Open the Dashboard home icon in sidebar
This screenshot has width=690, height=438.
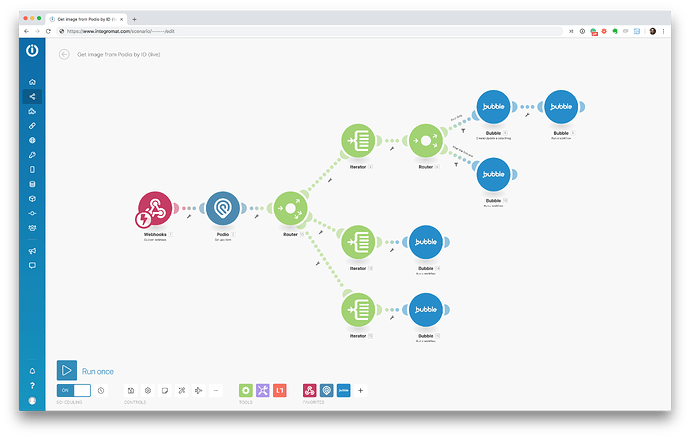[x=32, y=82]
